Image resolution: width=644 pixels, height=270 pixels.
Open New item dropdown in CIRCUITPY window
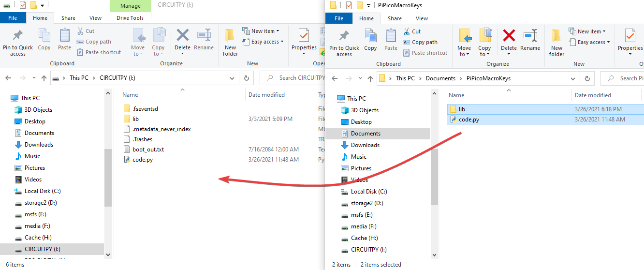coord(261,31)
